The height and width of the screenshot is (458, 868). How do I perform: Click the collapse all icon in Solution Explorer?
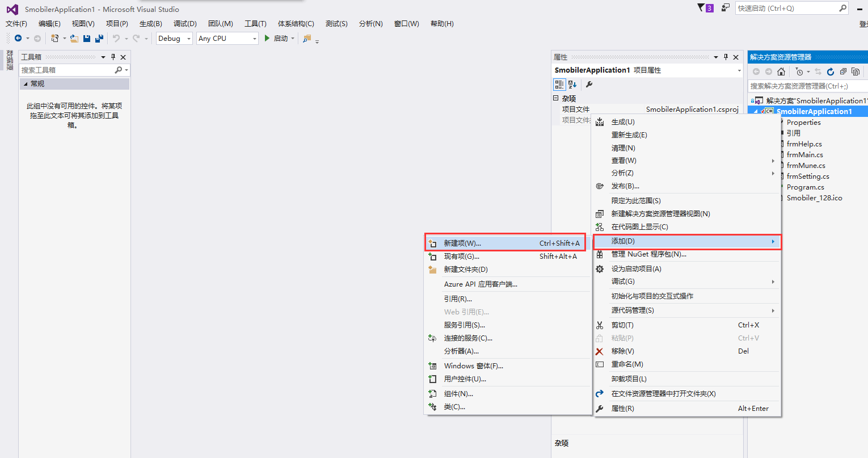(843, 72)
